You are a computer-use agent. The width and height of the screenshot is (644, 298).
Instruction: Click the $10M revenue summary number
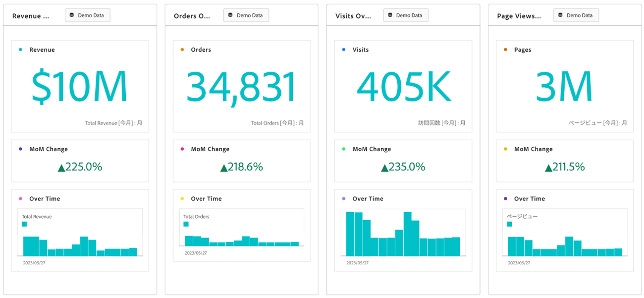coord(80,87)
